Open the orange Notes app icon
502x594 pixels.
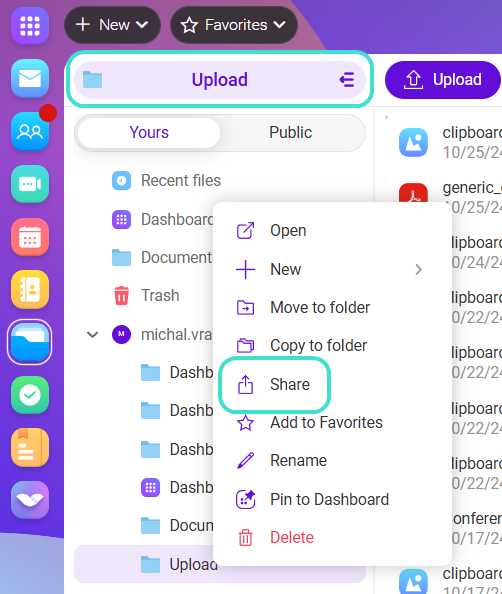(30, 448)
